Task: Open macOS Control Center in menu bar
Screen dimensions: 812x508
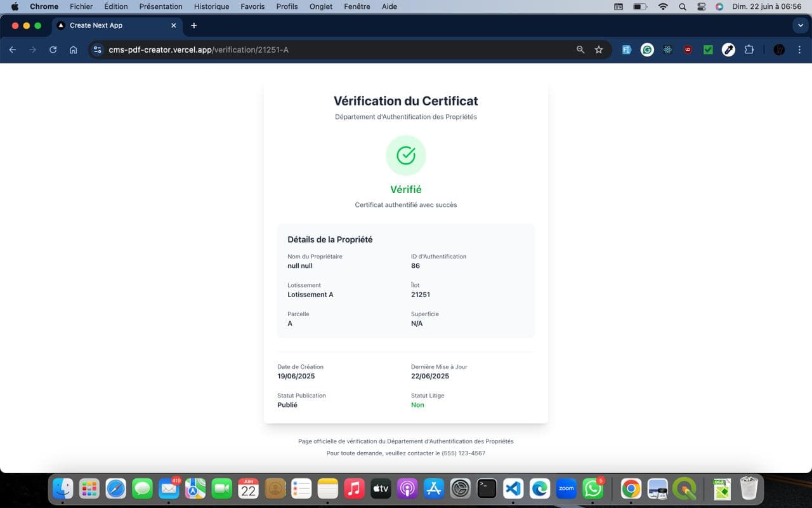Action: tap(701, 6)
